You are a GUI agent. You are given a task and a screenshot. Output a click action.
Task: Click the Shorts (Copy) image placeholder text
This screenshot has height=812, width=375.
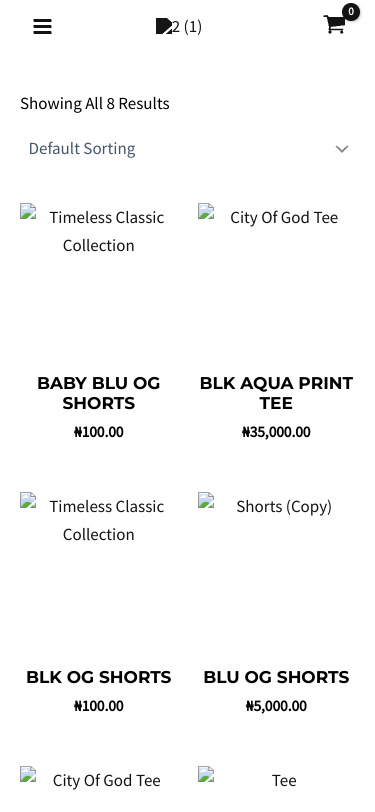click(x=284, y=506)
